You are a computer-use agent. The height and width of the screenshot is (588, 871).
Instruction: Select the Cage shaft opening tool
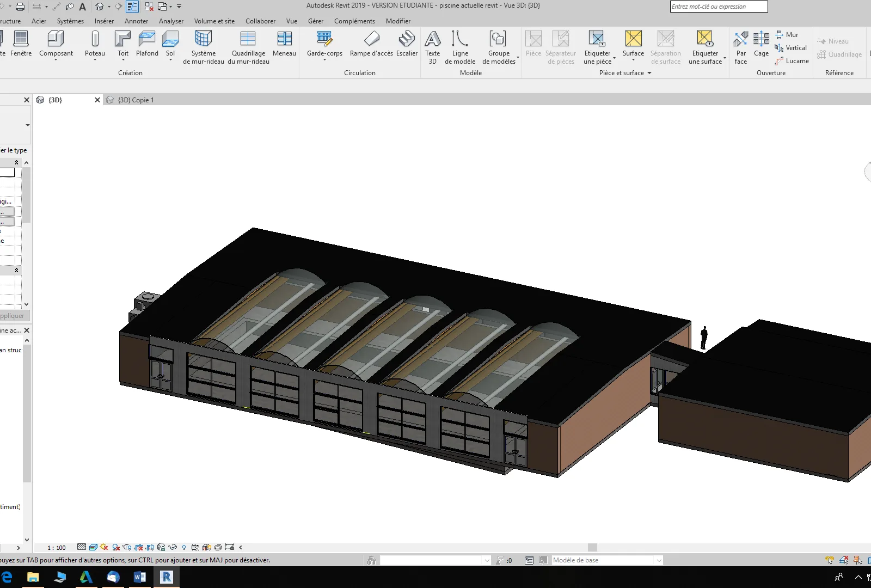point(761,44)
